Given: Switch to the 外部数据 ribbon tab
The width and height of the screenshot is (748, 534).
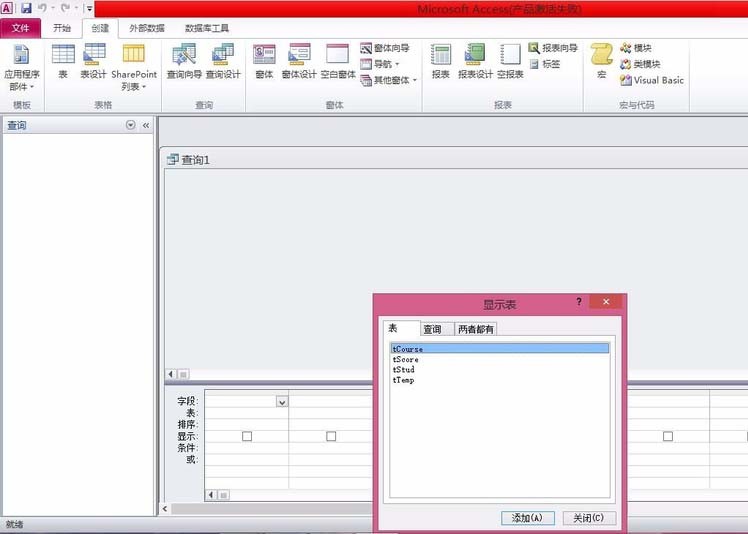Looking at the screenshot, I should pyautogui.click(x=147, y=28).
